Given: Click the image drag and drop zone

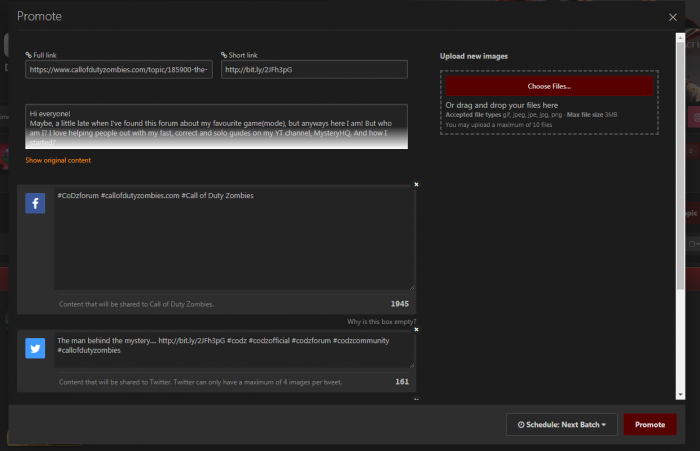Looking at the screenshot, I should pyautogui.click(x=548, y=115).
